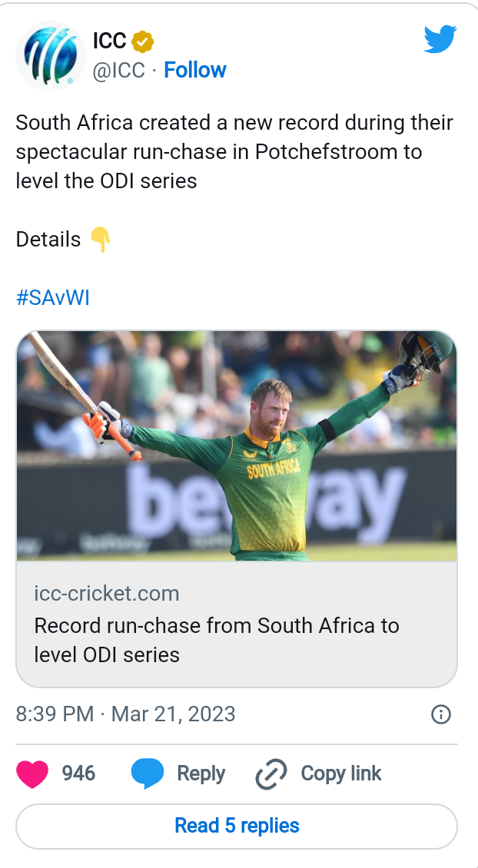Click the Copy link text
Image resolution: width=478 pixels, height=868 pixels.
point(340,774)
